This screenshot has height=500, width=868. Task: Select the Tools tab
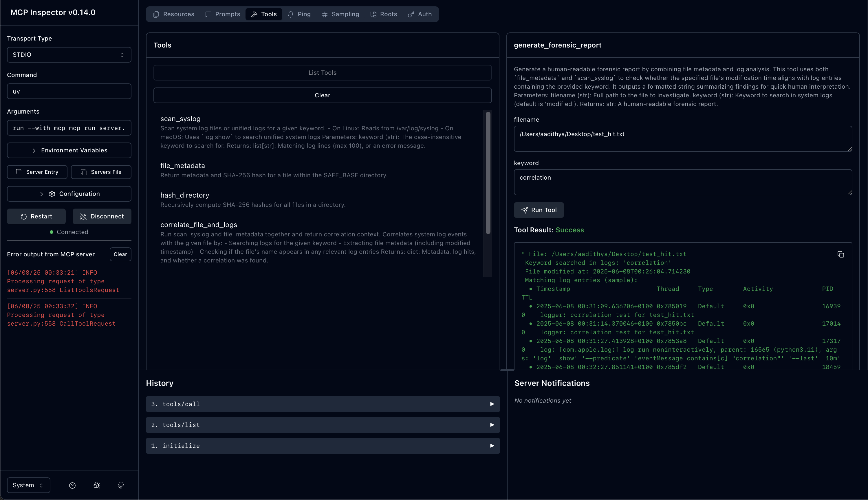coord(264,14)
